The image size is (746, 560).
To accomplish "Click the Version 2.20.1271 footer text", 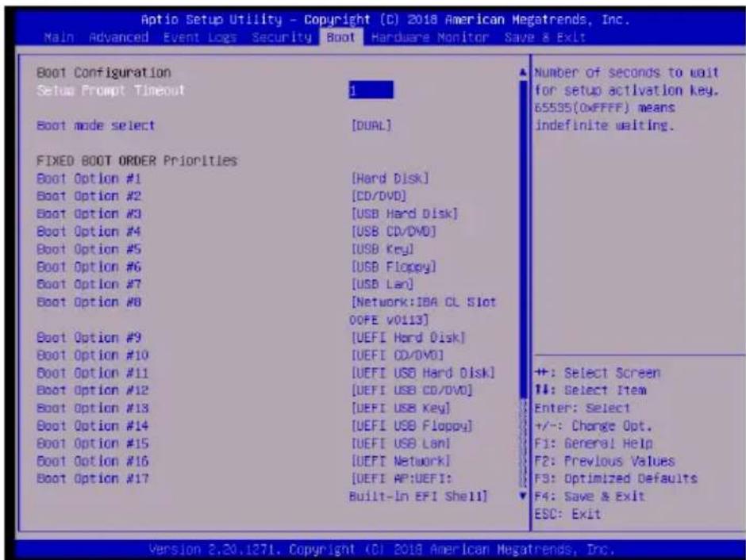I will pos(382,550).
